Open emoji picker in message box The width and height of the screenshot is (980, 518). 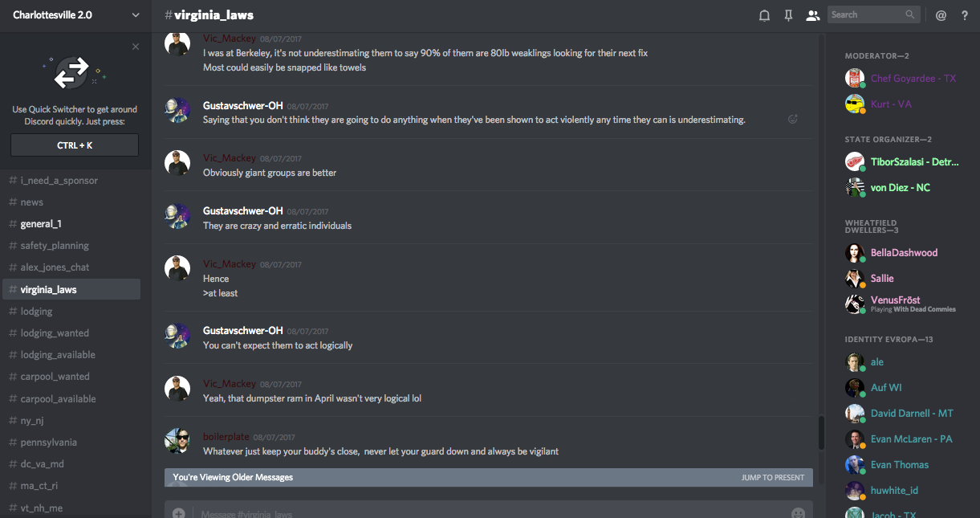pyautogui.click(x=798, y=513)
